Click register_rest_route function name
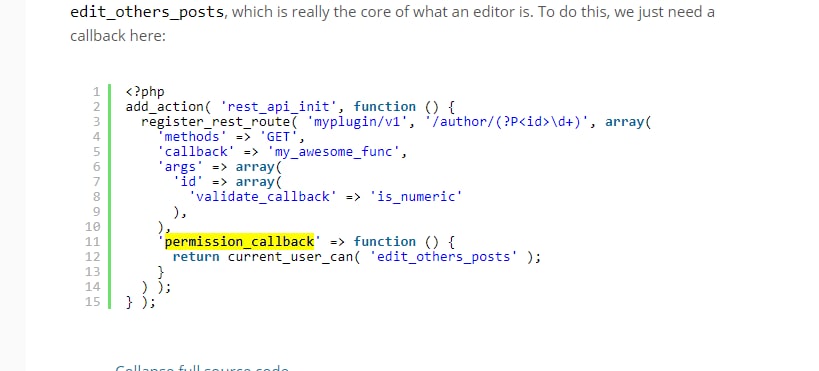The height and width of the screenshot is (371, 819). click(216, 122)
